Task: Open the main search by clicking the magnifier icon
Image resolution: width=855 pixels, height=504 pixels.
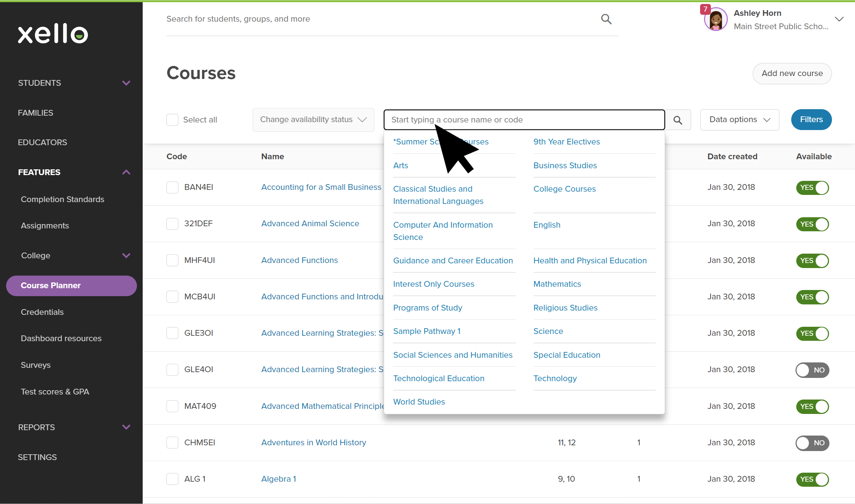Action: pyautogui.click(x=606, y=19)
